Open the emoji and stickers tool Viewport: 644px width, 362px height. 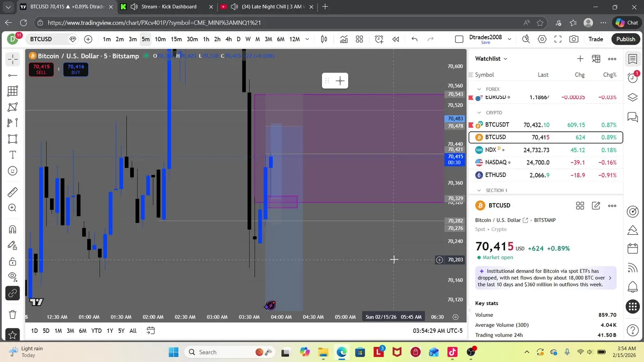point(13,171)
